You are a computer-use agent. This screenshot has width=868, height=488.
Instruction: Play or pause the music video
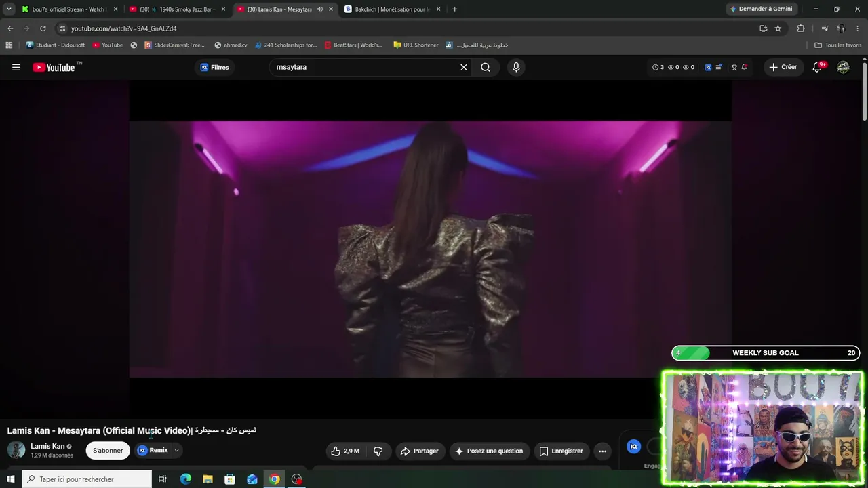pyautogui.click(x=430, y=249)
